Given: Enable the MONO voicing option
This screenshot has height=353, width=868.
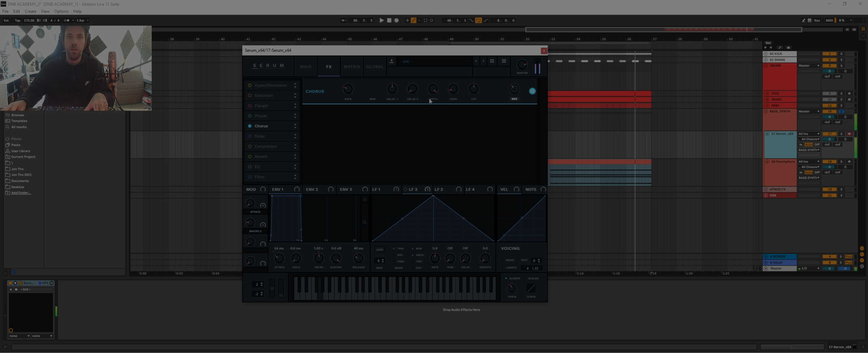Looking at the screenshot, I should click(508, 260).
